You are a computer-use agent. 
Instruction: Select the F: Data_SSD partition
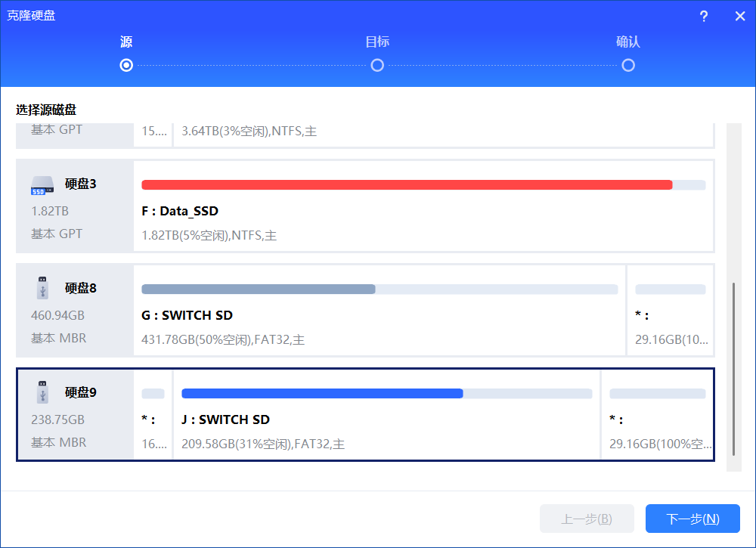point(423,212)
